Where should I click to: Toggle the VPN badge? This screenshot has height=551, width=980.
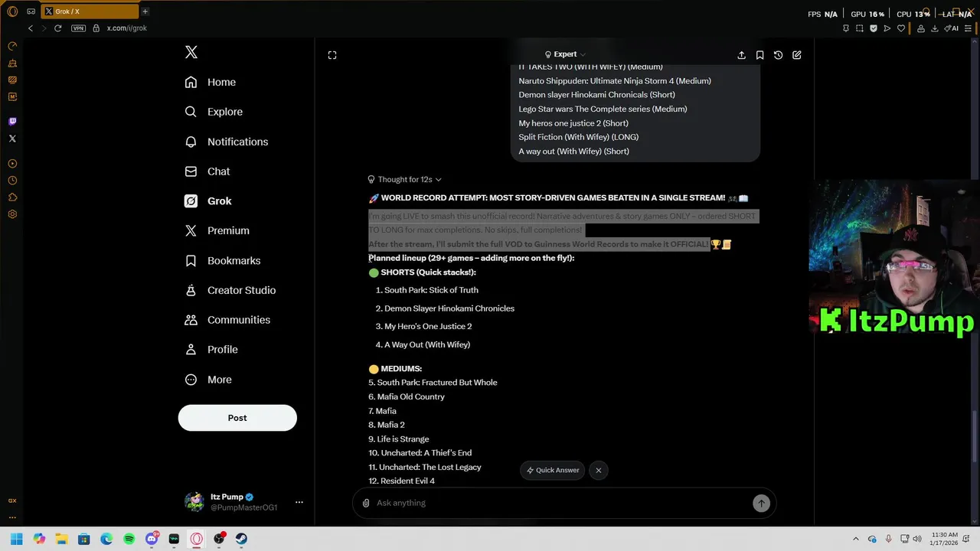(x=78, y=28)
